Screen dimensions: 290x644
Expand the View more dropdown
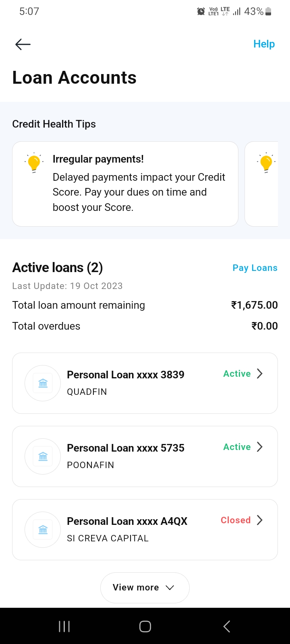click(x=145, y=588)
